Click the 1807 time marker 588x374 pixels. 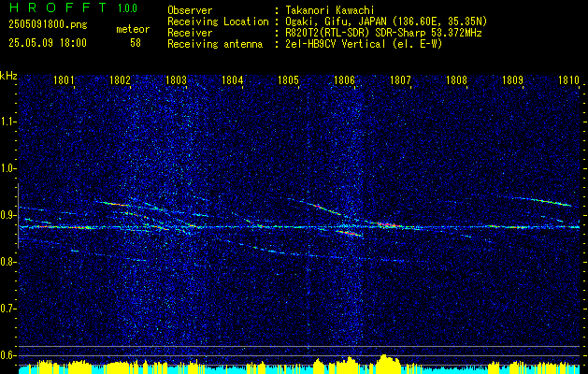[x=400, y=79]
